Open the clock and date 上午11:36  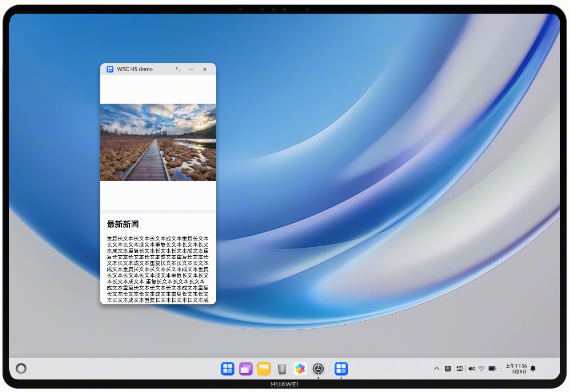coord(516,369)
